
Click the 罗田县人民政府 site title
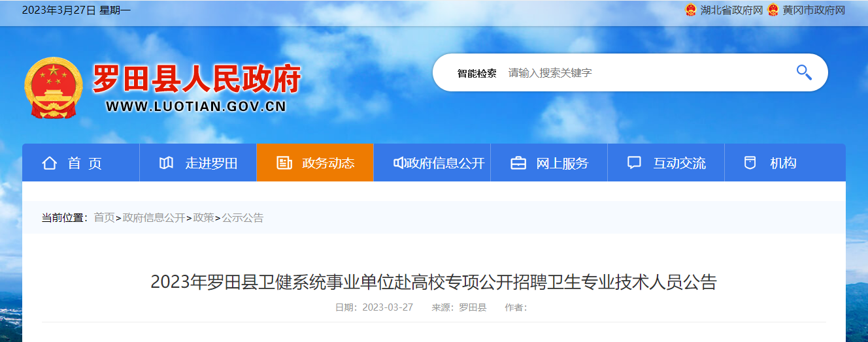point(196,80)
